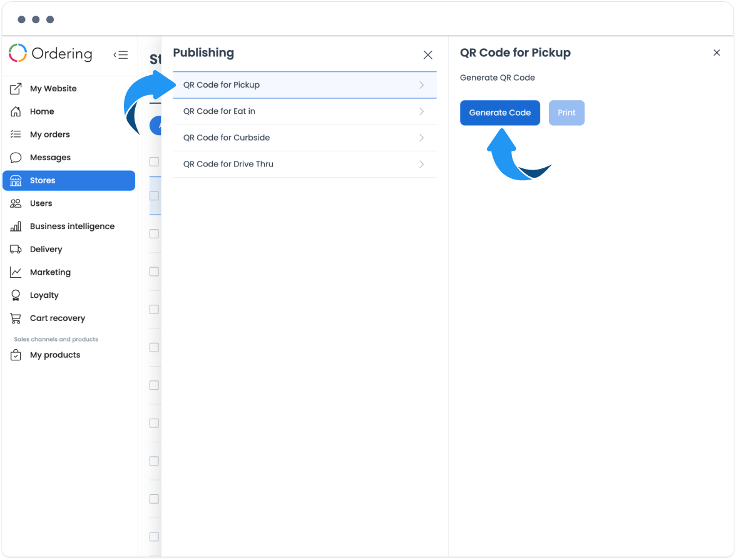Expand QR Code for Drive Thru chevron

(x=422, y=164)
